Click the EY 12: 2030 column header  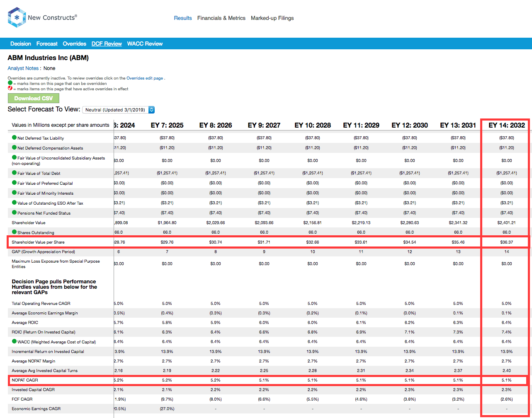coord(410,125)
